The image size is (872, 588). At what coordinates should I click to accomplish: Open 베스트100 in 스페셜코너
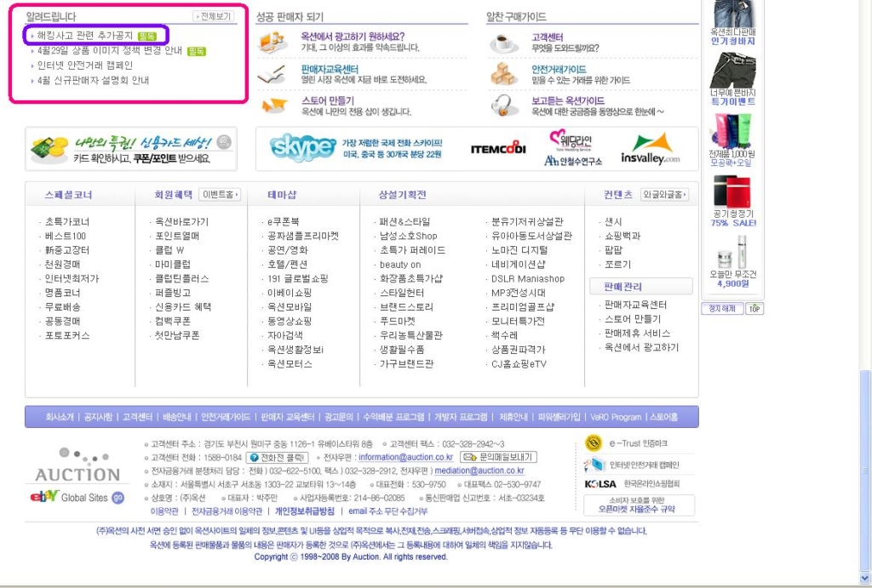pyautogui.click(x=66, y=237)
